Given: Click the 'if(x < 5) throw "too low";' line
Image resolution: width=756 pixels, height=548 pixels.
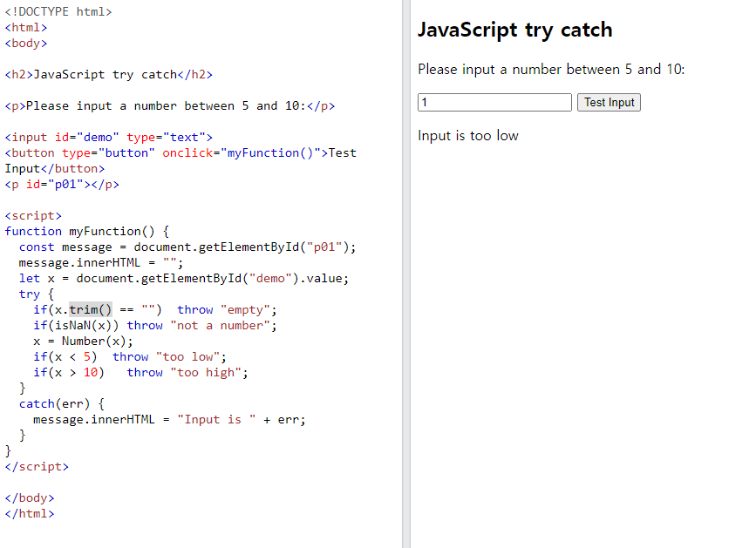Looking at the screenshot, I should [x=130, y=357].
